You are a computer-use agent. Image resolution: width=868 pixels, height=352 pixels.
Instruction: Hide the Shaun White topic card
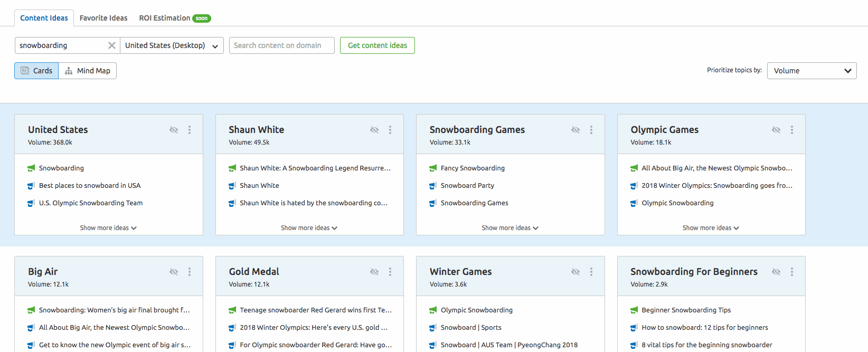(374, 130)
